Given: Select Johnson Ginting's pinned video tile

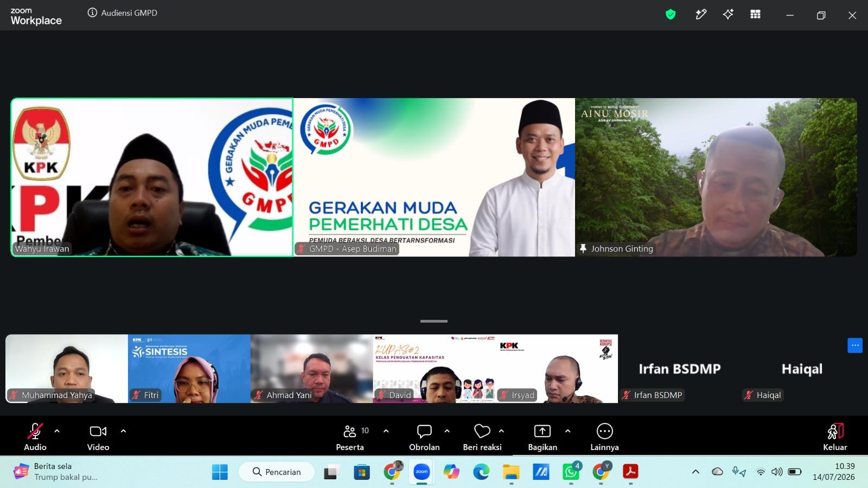Looking at the screenshot, I should [x=716, y=177].
